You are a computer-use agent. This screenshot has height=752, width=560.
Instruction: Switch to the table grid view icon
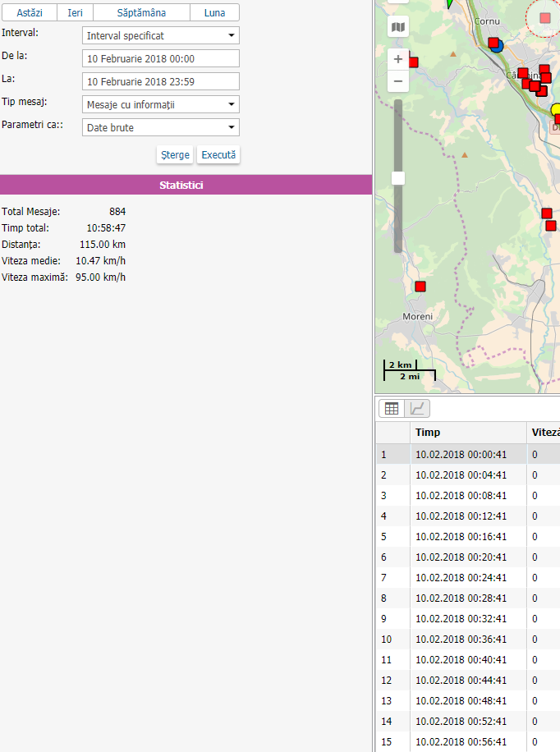(x=392, y=408)
